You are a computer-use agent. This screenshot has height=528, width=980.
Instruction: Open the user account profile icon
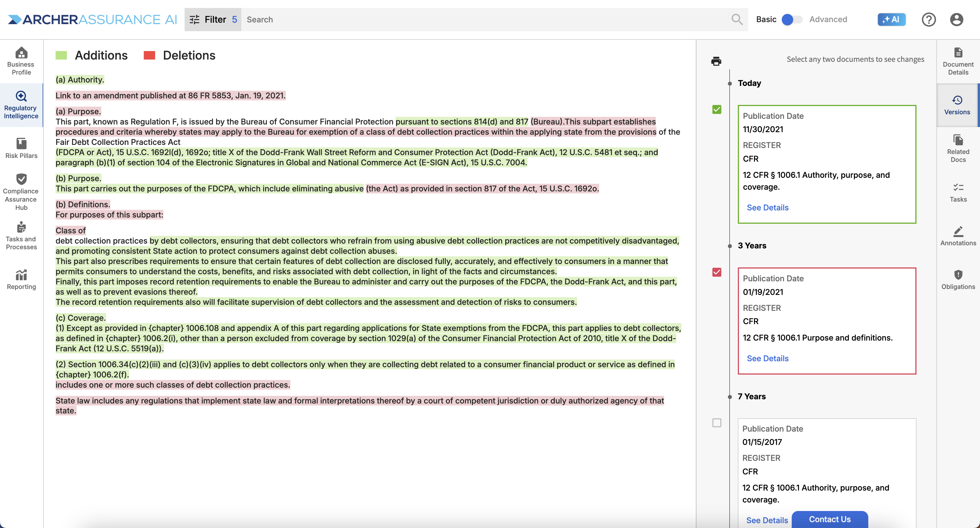click(956, 19)
